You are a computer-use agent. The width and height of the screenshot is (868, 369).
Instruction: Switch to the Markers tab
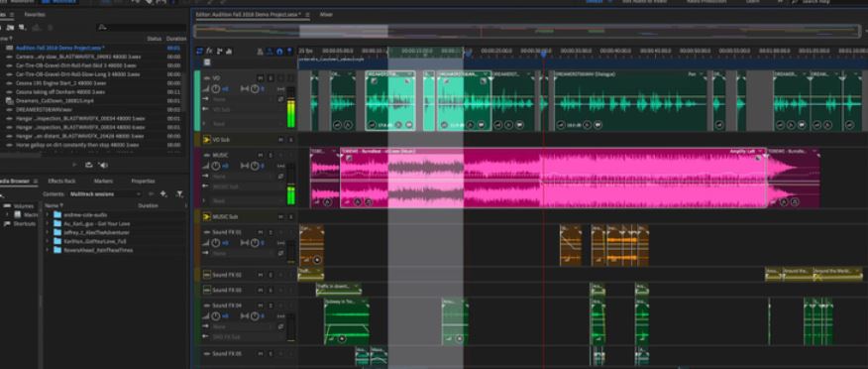coord(103,182)
